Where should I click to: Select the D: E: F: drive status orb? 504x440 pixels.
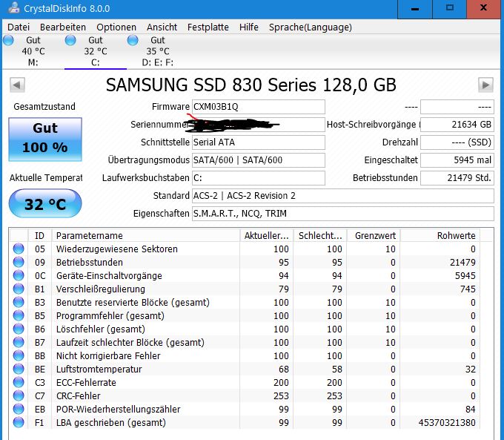coord(133,41)
